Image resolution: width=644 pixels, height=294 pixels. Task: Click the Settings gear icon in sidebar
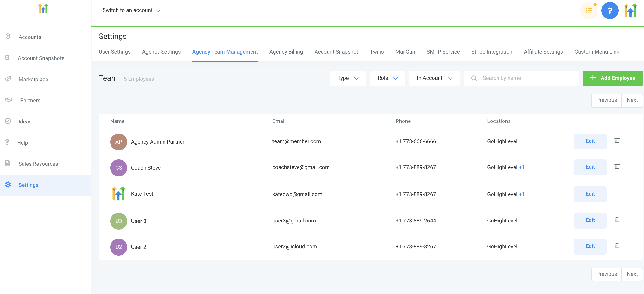point(8,184)
